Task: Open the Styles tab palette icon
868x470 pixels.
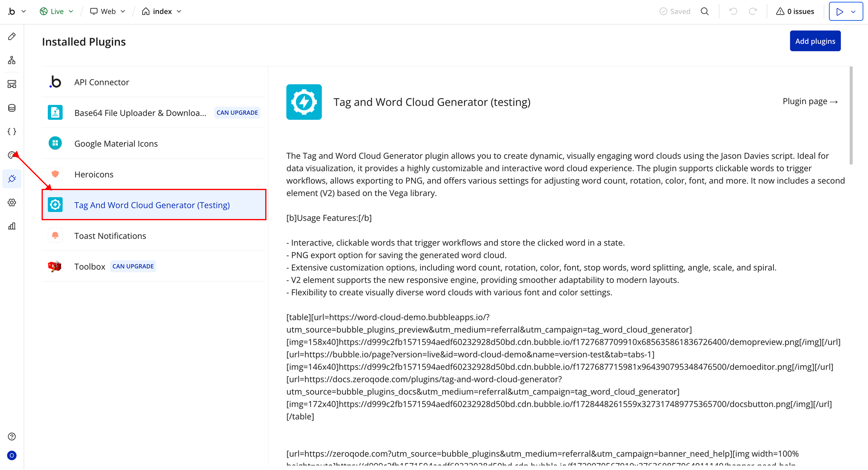Action: [x=12, y=155]
